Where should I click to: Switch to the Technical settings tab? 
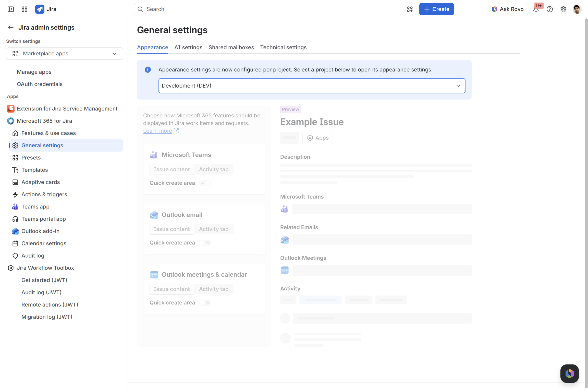click(283, 47)
